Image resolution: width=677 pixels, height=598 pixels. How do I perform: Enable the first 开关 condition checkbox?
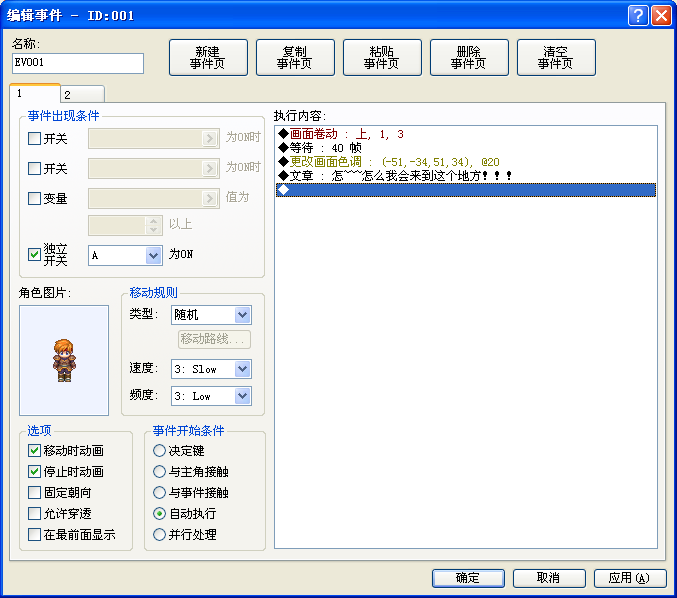[x=34, y=139]
